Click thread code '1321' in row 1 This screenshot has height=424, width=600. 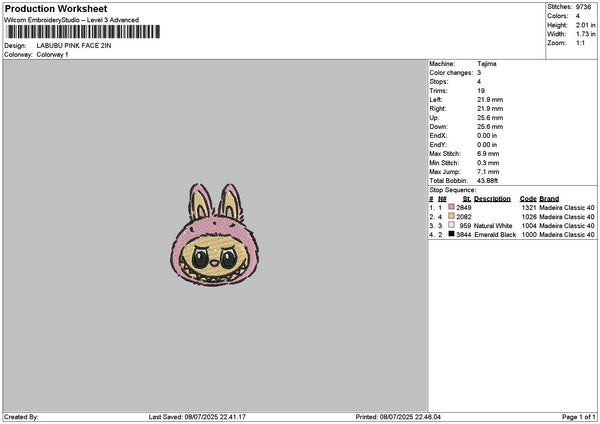pyautogui.click(x=529, y=208)
